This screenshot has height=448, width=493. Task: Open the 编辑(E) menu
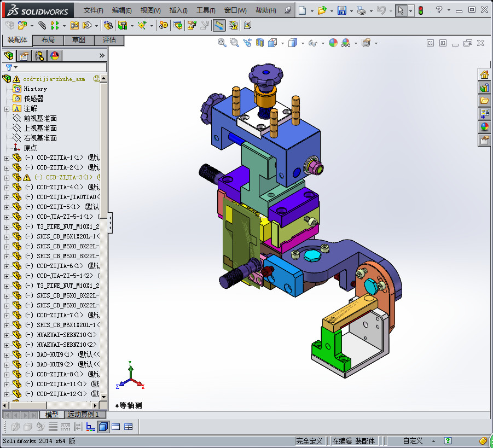pos(121,10)
